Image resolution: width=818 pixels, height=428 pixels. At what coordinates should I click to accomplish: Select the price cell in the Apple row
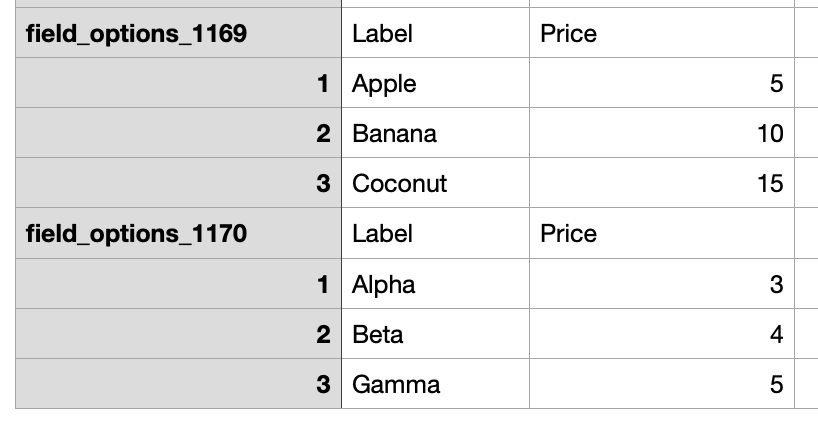(x=661, y=84)
